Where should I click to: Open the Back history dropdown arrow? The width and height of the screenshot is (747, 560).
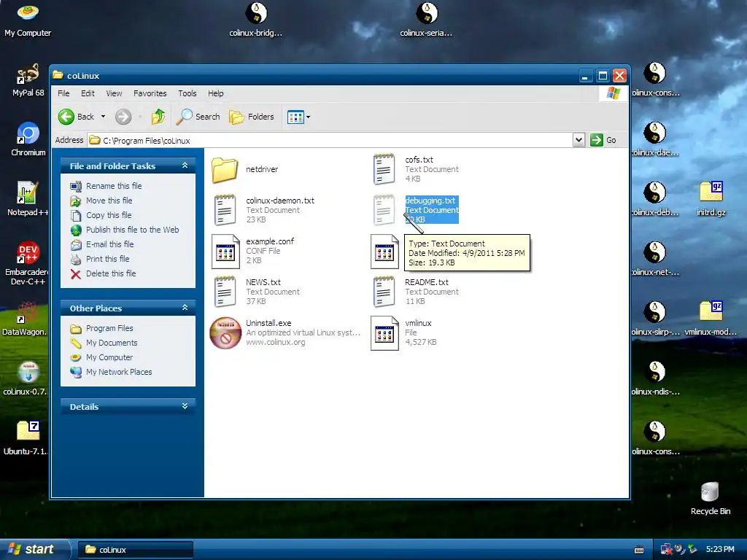[x=103, y=117]
